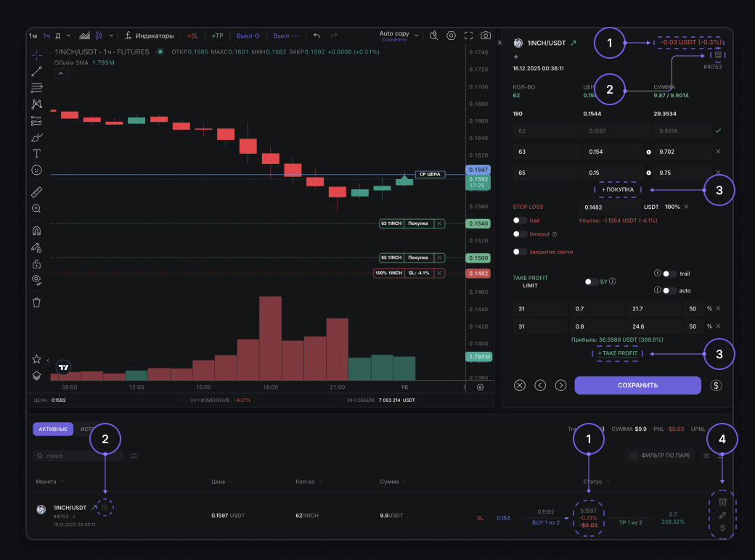Toggle the stop loss trail switch
755x560 pixels.
(520, 221)
